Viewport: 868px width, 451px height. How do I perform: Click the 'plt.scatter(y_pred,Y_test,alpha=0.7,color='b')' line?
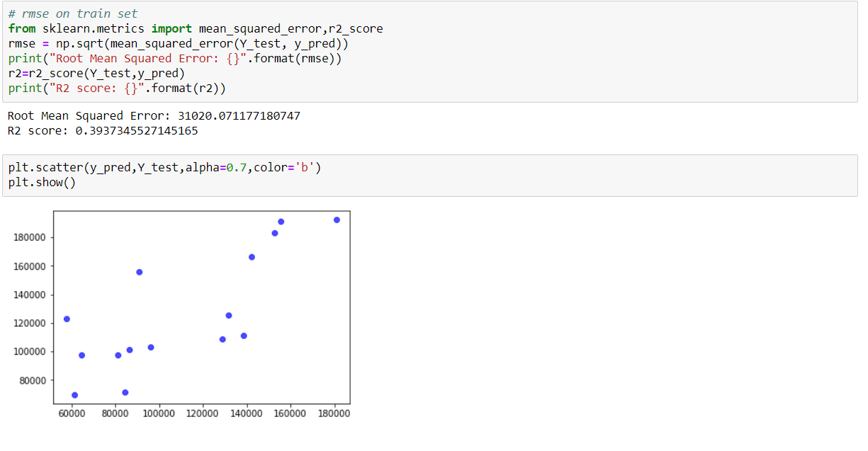pos(164,168)
